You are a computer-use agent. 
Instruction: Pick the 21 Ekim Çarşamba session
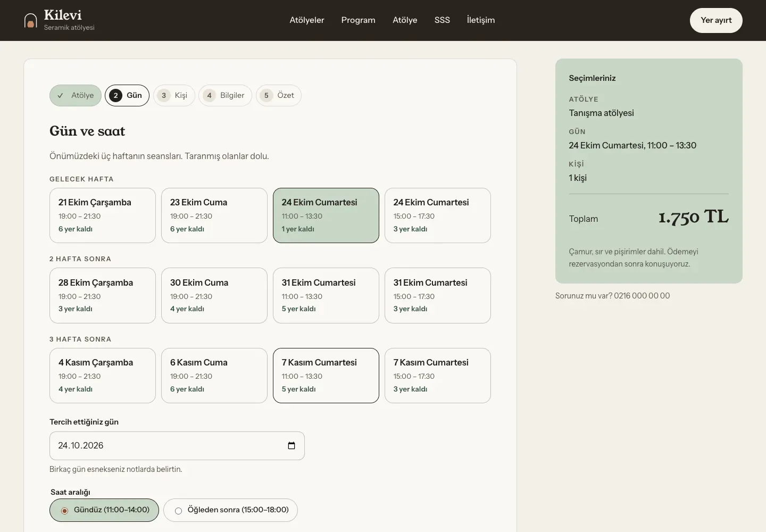click(103, 215)
